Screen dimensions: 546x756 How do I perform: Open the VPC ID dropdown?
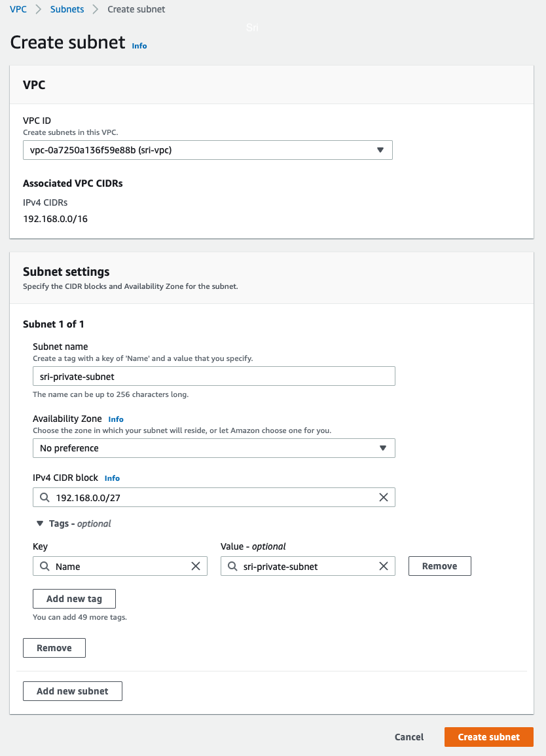[x=208, y=150]
